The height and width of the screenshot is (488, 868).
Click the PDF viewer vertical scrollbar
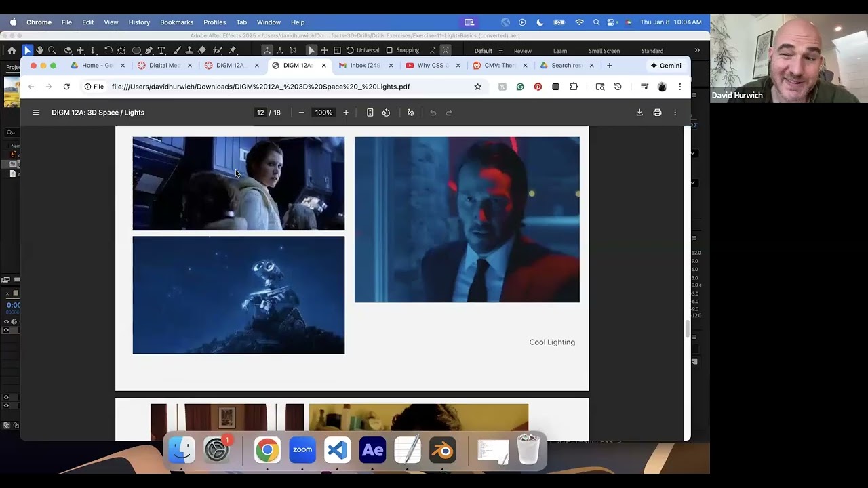687,329
